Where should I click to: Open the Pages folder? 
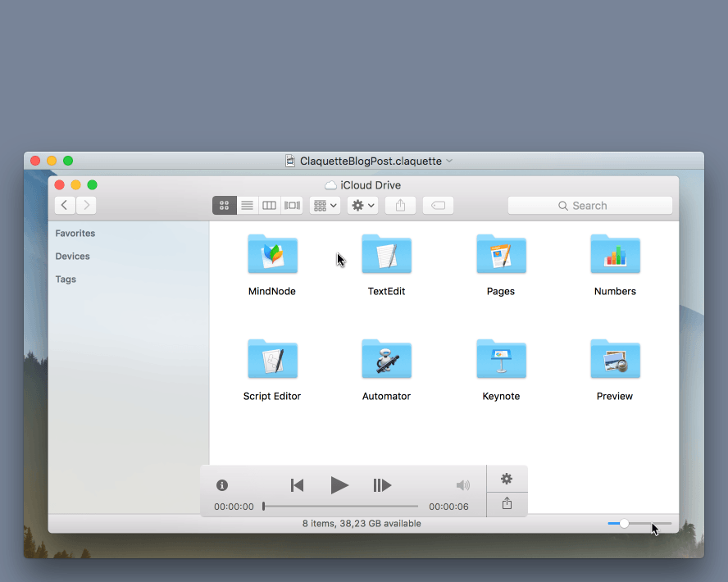tap(501, 254)
